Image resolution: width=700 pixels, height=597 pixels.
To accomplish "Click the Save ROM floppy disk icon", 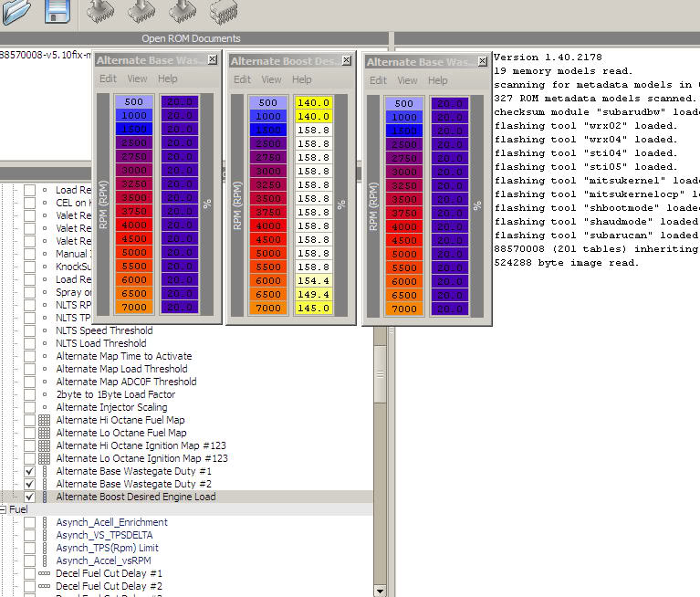I will [x=57, y=11].
